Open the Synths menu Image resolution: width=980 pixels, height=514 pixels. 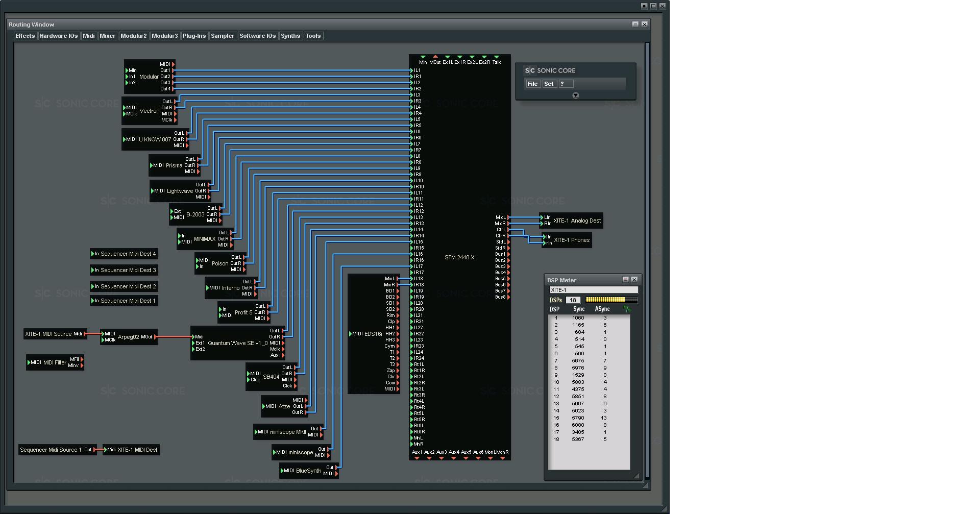[290, 36]
